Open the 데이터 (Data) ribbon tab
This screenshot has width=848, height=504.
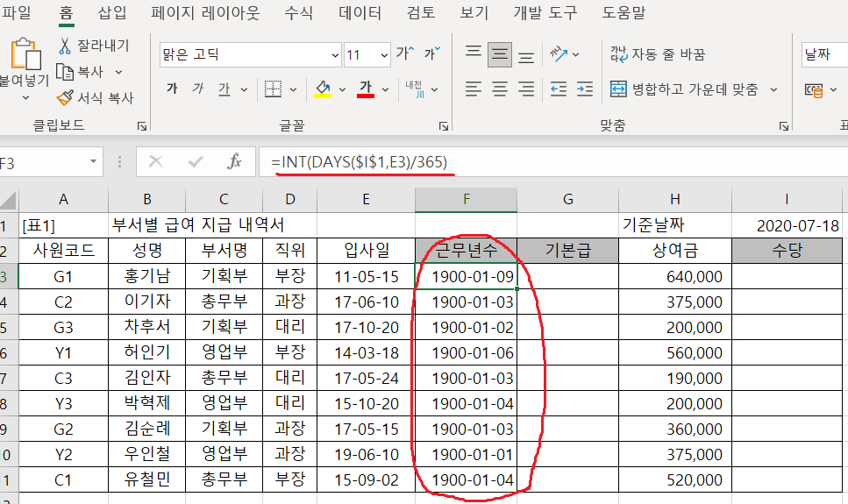(x=360, y=13)
